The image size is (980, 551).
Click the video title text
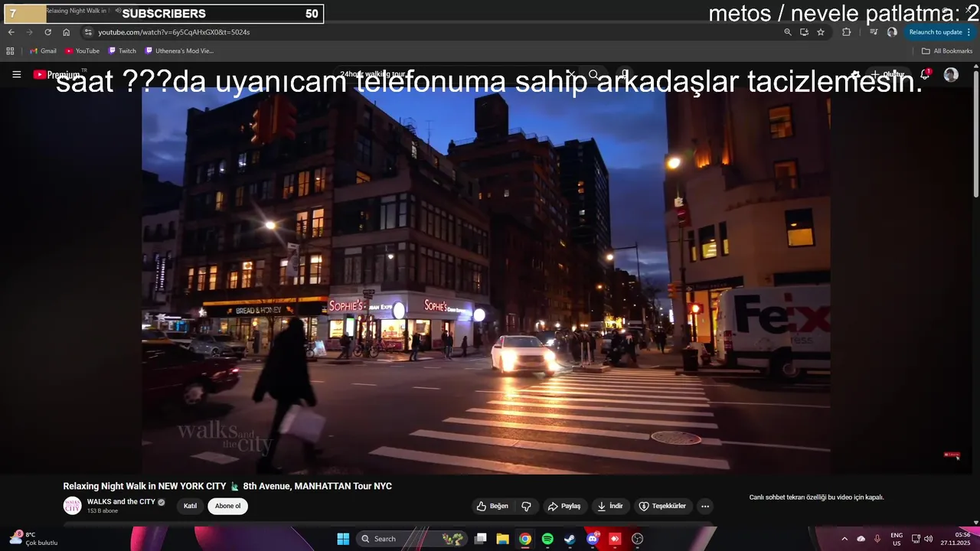click(x=227, y=486)
